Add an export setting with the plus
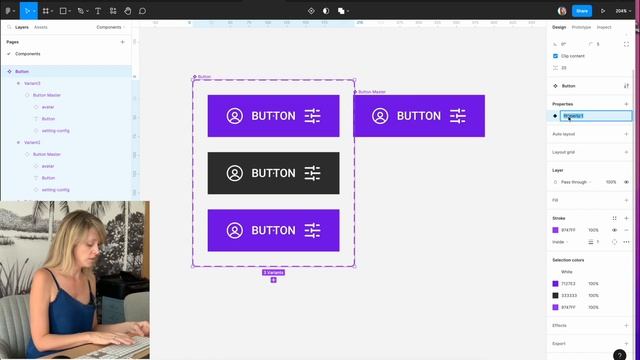 (626, 343)
